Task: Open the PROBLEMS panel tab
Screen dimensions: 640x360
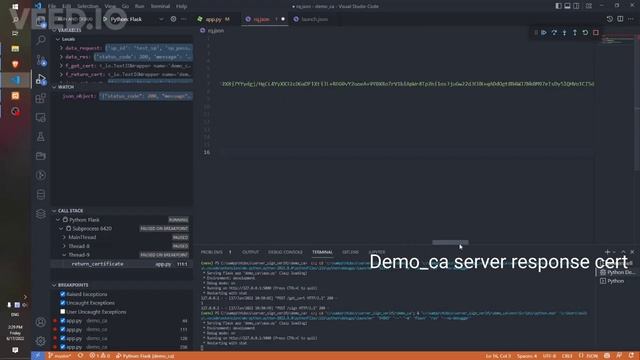Action: click(x=212, y=252)
